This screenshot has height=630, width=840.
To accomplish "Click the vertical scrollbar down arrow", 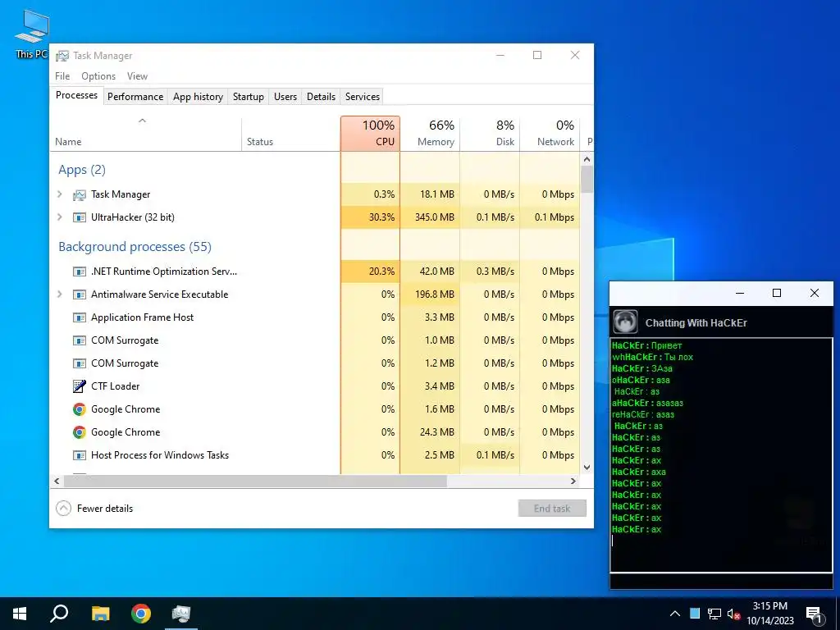I will 587,467.
